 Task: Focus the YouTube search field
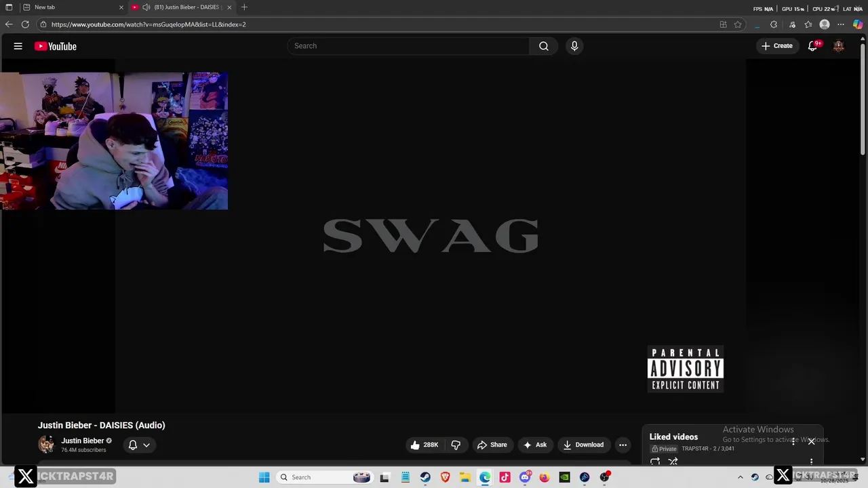[408, 46]
